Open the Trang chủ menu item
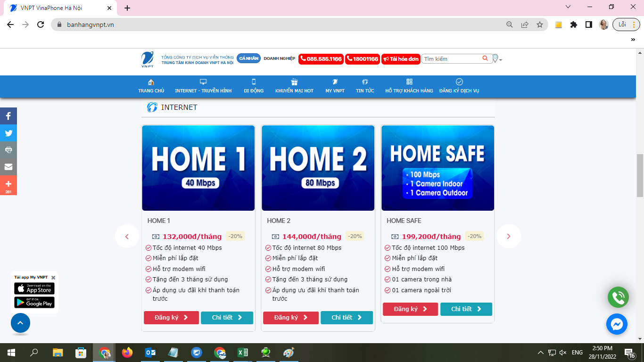 point(151,86)
